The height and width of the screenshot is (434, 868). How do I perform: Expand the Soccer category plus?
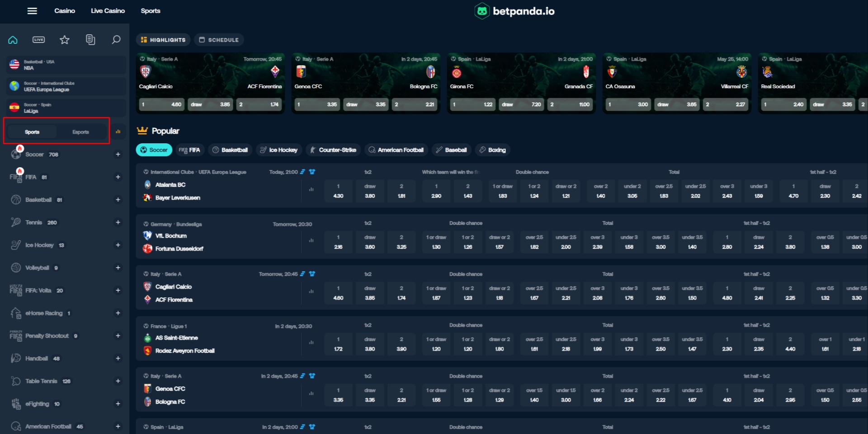pyautogui.click(x=118, y=154)
